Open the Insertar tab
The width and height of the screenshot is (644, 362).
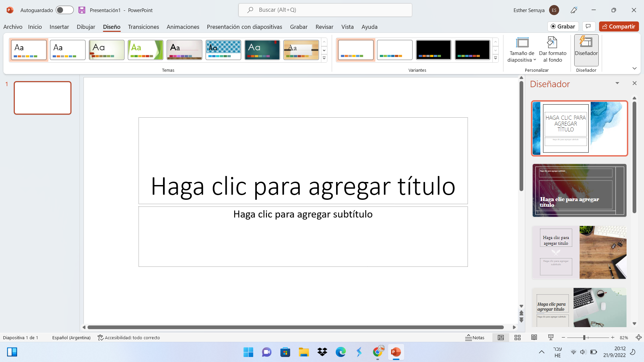[x=59, y=27]
